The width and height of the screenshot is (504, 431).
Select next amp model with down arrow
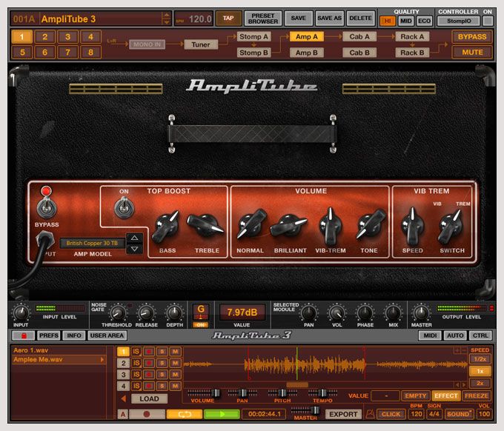[134, 249]
